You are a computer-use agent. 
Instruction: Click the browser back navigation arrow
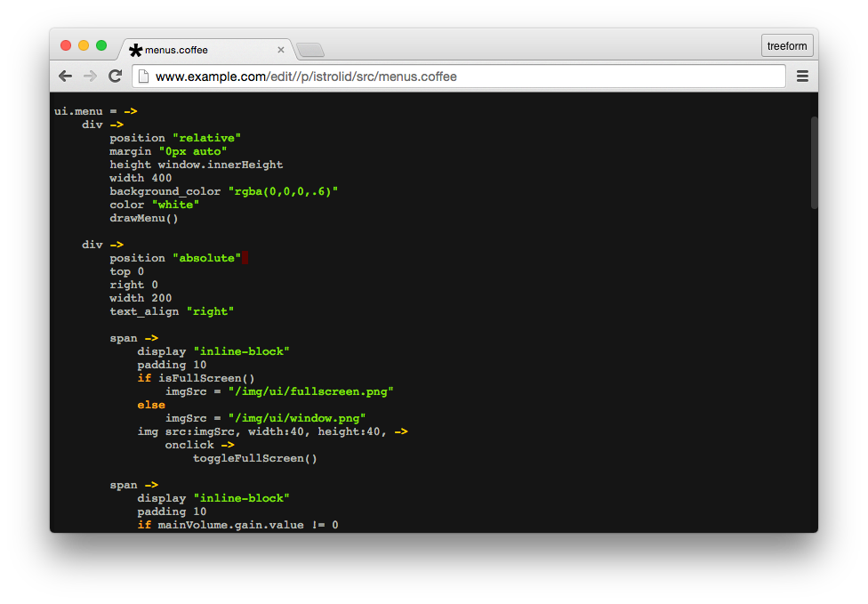(x=65, y=76)
